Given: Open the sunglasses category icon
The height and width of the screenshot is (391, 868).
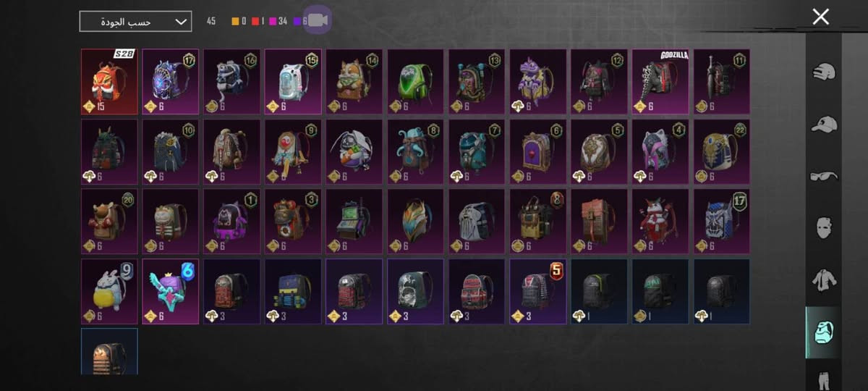Looking at the screenshot, I should tap(824, 176).
